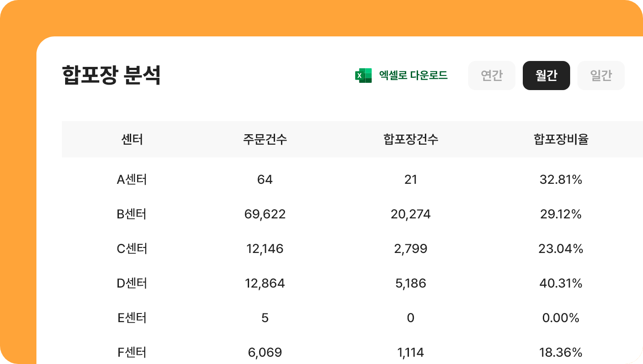Switch to the 일간 daily tab
This screenshot has height=364, width=643.
pos(601,76)
